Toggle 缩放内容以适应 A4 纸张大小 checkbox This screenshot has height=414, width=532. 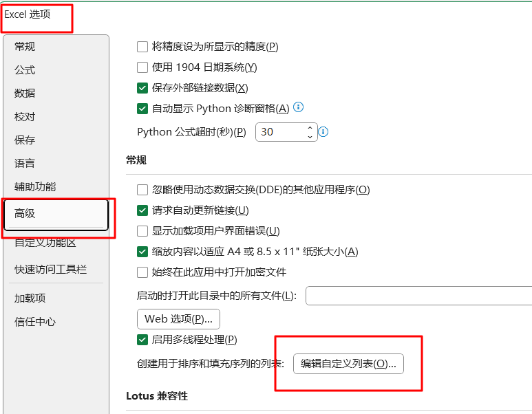(142, 252)
